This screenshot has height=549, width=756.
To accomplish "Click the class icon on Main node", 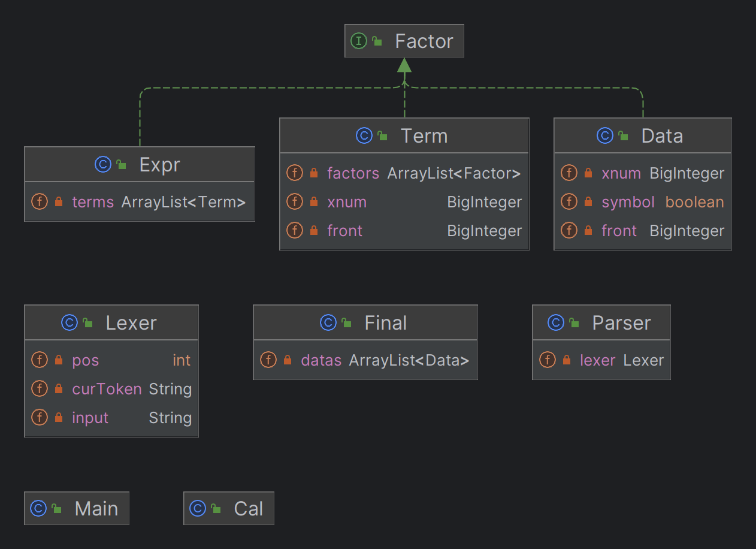I will click(38, 508).
